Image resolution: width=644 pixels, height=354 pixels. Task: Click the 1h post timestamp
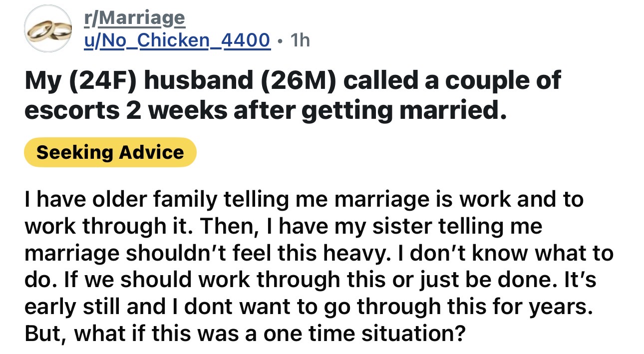coord(300,40)
